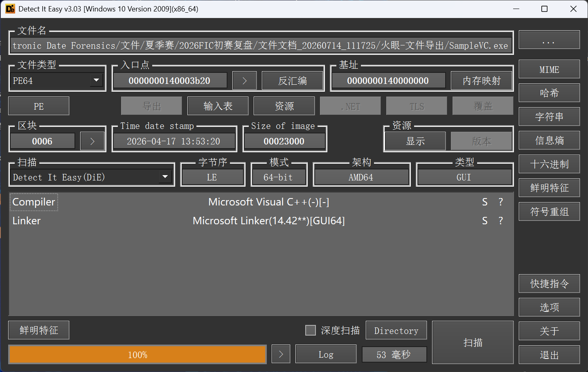588x372 pixels.
Task: Minimize the Detect It Easy window
Action: pyautogui.click(x=516, y=9)
